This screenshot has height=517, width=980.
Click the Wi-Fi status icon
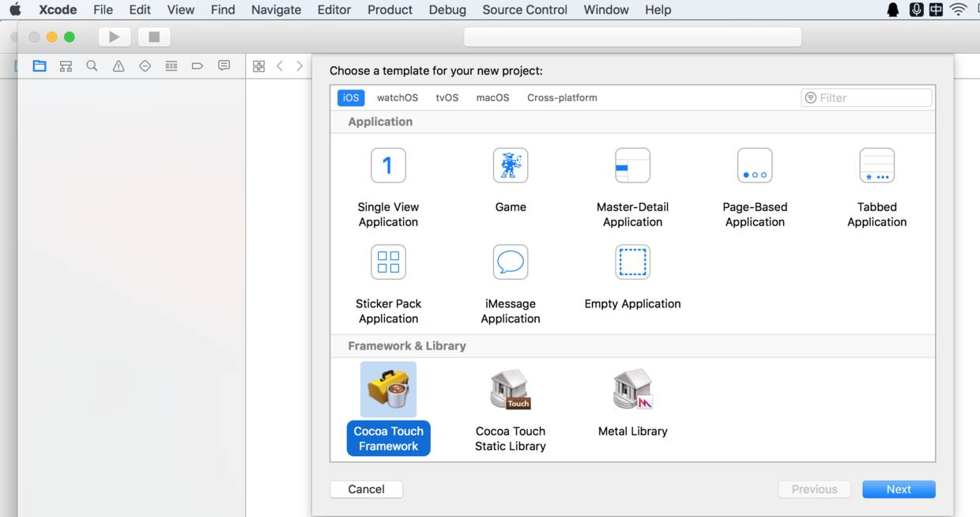[x=959, y=9]
